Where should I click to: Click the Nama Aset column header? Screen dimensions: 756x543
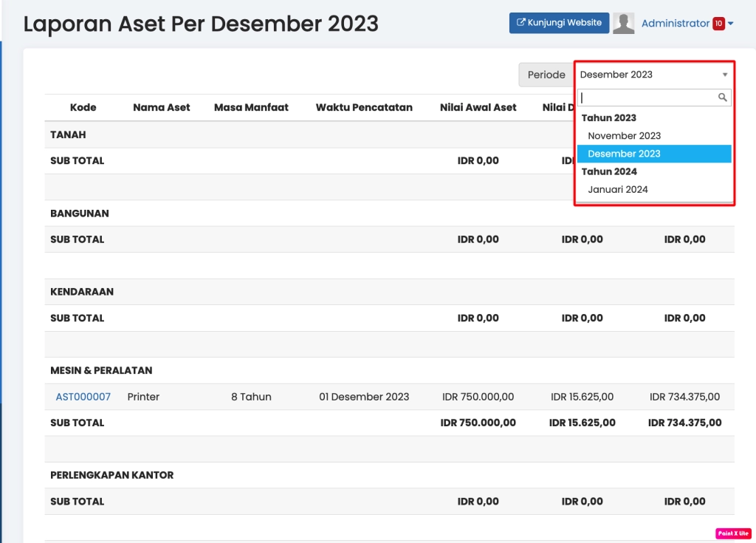(161, 107)
